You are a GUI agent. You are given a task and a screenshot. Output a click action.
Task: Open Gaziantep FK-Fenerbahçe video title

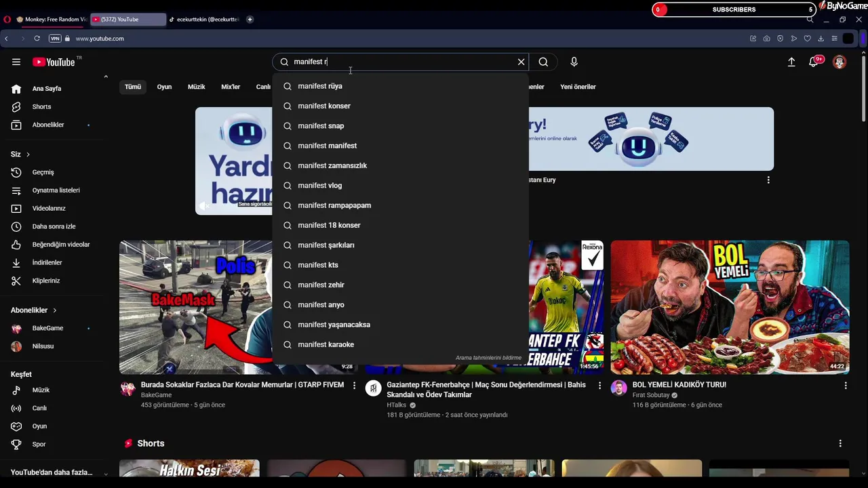click(x=486, y=390)
